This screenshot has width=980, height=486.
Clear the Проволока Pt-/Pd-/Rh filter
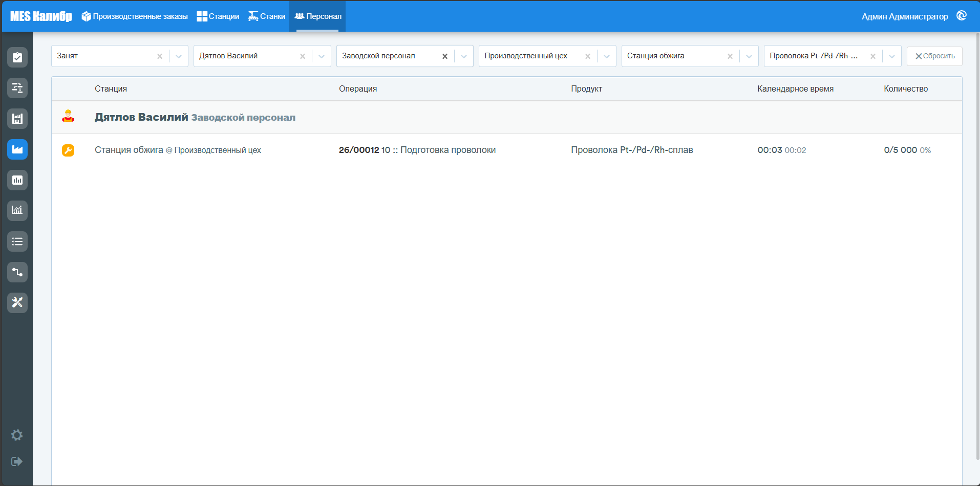873,56
